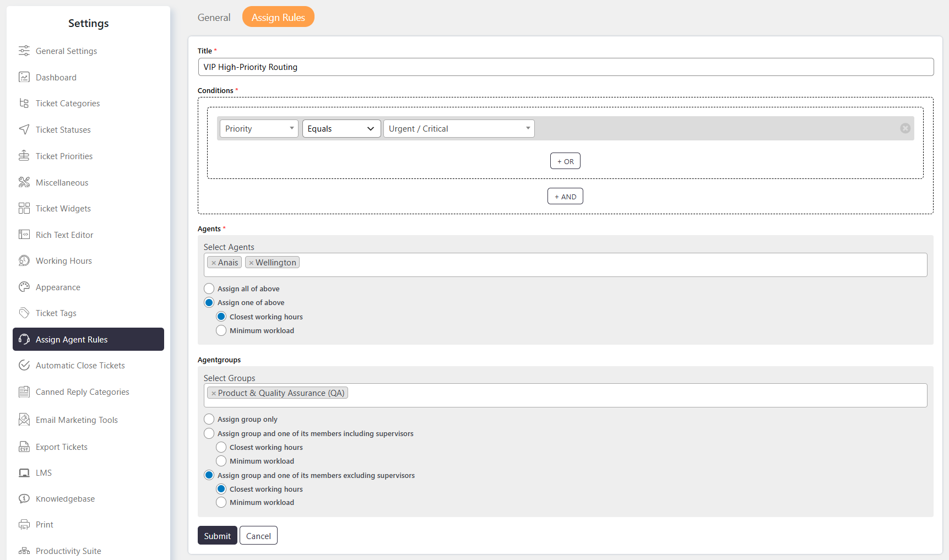Add an OR condition

[x=565, y=161]
